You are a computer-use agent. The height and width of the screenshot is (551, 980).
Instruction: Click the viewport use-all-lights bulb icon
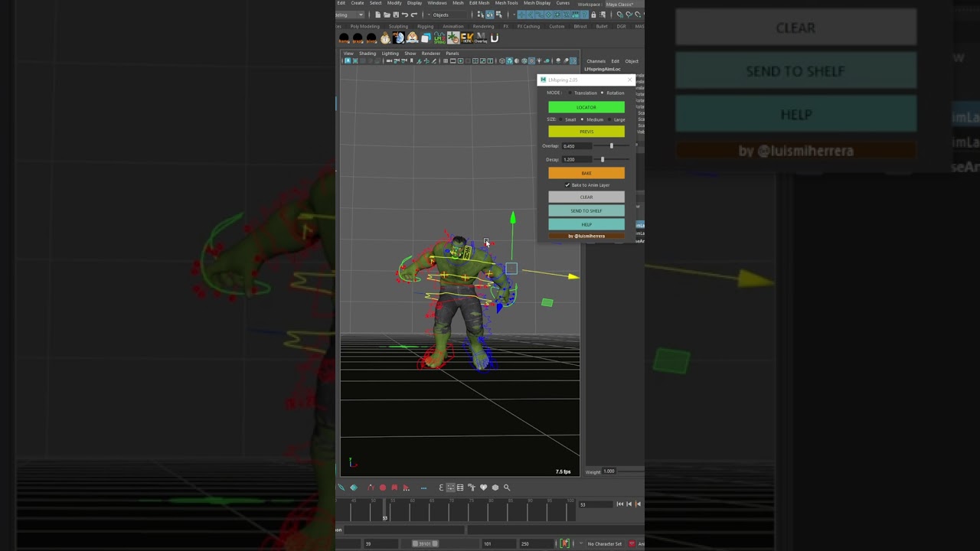point(539,61)
